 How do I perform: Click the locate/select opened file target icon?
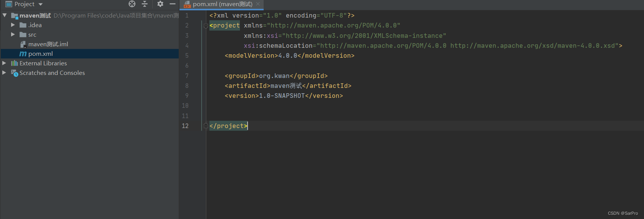pyautogui.click(x=132, y=4)
